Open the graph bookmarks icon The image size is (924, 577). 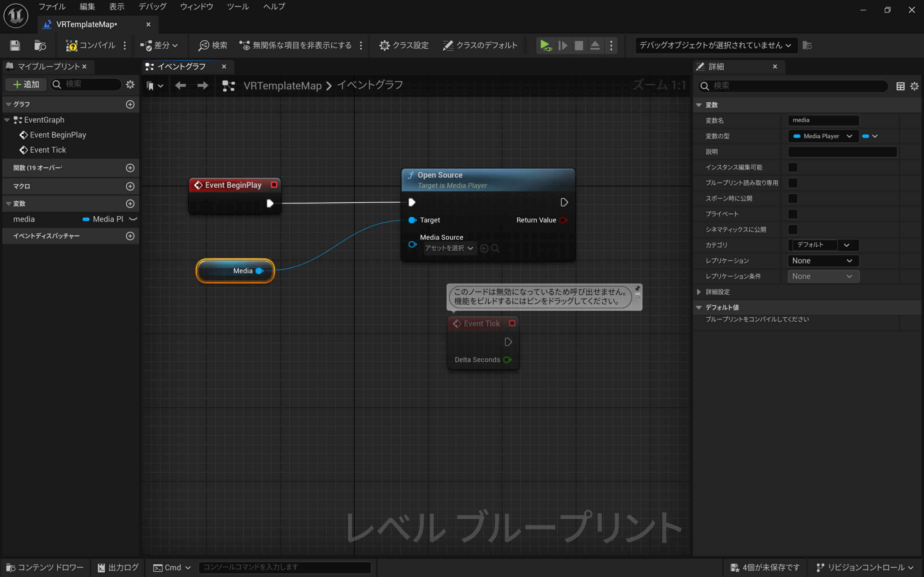point(151,86)
